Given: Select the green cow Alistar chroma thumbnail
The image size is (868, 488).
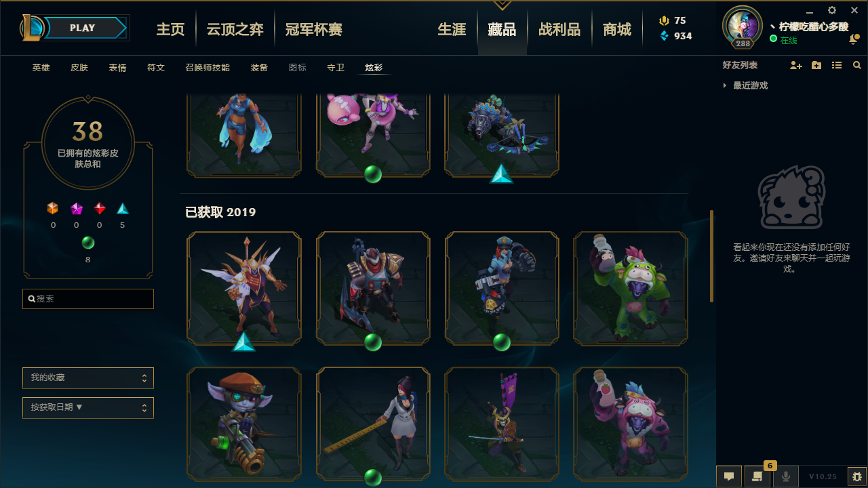Looking at the screenshot, I should tap(631, 288).
